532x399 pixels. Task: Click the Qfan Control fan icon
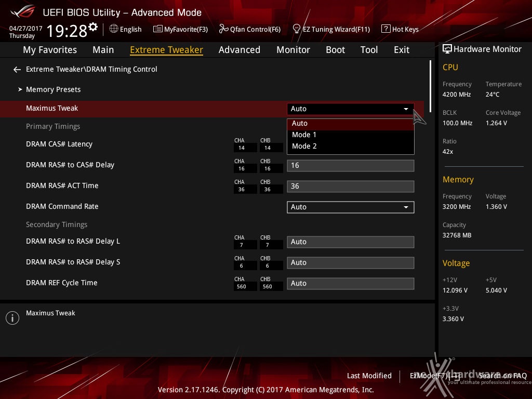pyautogui.click(x=223, y=29)
